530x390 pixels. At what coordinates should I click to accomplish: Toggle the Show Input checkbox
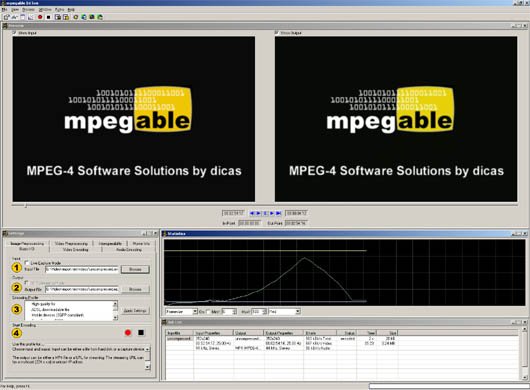pyautogui.click(x=14, y=33)
